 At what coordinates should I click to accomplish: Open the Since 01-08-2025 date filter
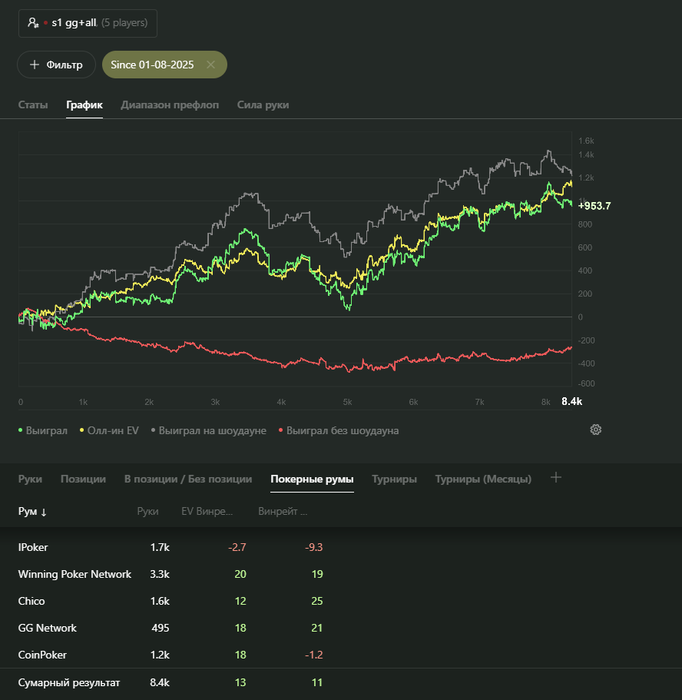click(153, 64)
